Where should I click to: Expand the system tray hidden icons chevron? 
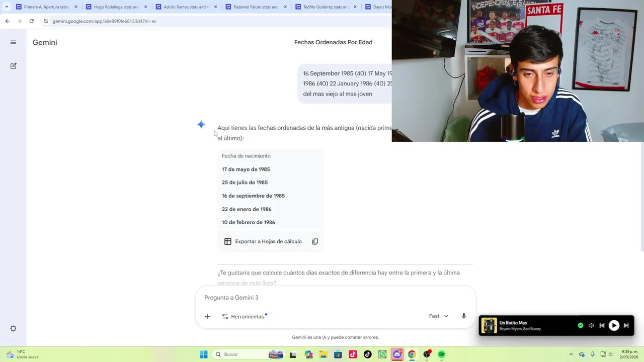click(571, 354)
